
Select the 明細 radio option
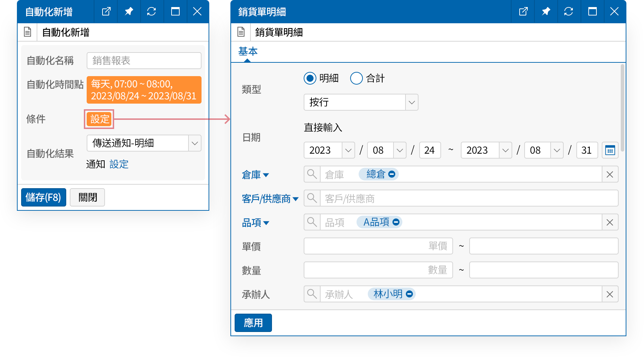tap(309, 78)
